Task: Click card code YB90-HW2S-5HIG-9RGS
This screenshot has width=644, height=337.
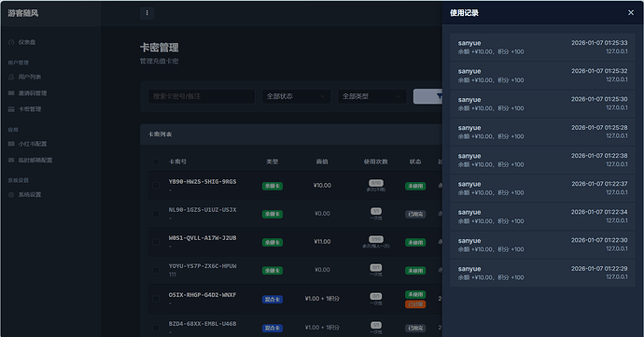Action: pos(203,182)
